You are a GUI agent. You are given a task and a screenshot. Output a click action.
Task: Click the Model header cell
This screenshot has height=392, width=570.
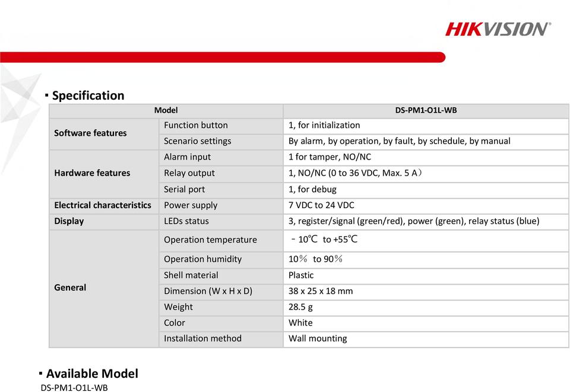click(x=166, y=110)
